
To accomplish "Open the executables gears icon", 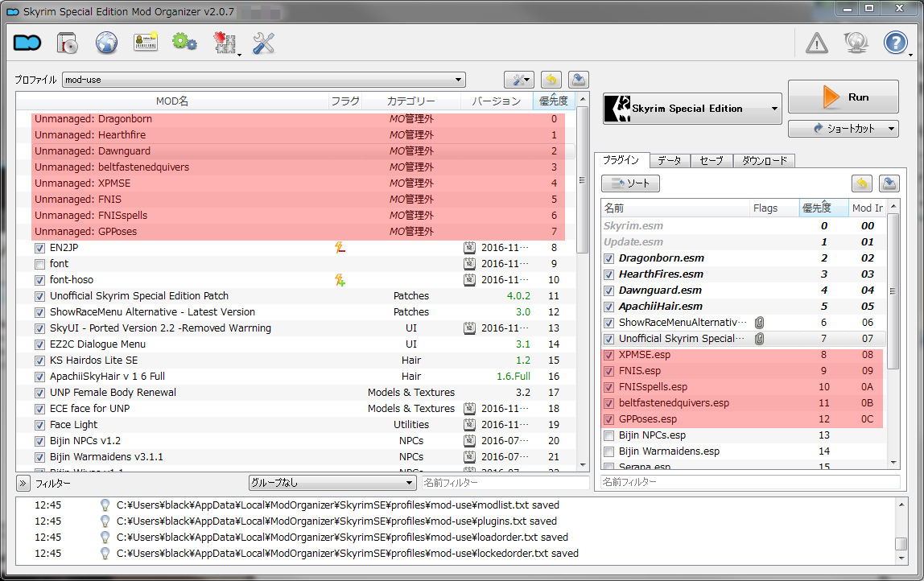I will (x=184, y=43).
